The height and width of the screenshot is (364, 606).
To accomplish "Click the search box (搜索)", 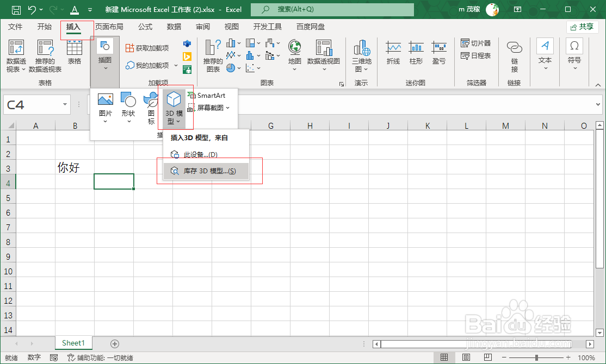I will pyautogui.click(x=332, y=9).
